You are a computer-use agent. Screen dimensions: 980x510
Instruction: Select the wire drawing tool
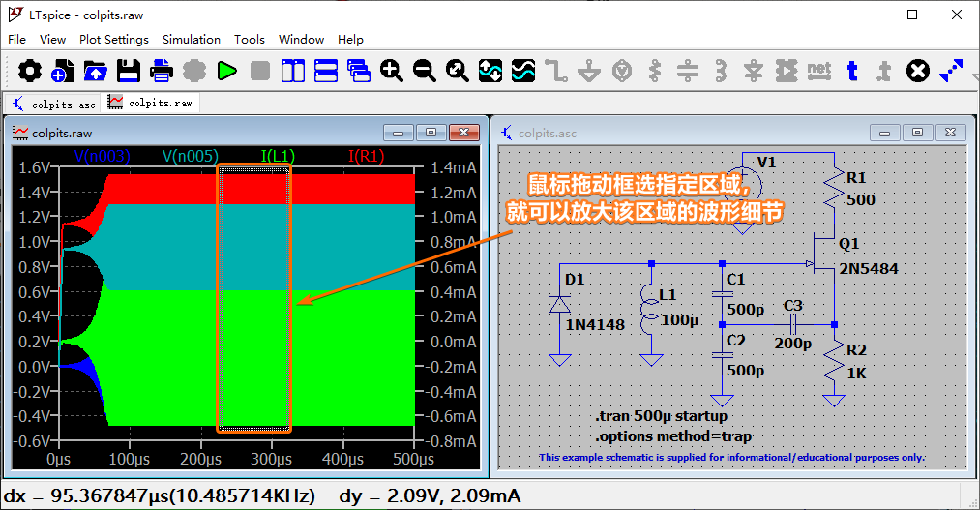tap(555, 71)
